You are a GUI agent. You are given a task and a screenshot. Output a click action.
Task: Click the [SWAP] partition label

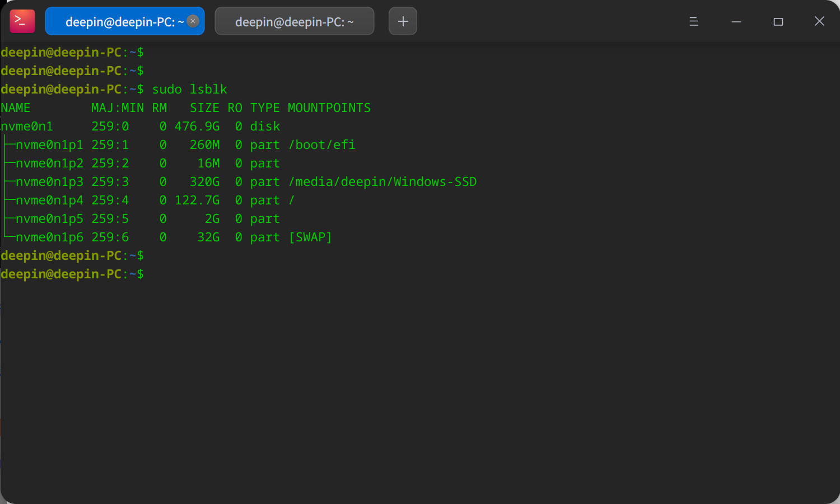point(310,237)
